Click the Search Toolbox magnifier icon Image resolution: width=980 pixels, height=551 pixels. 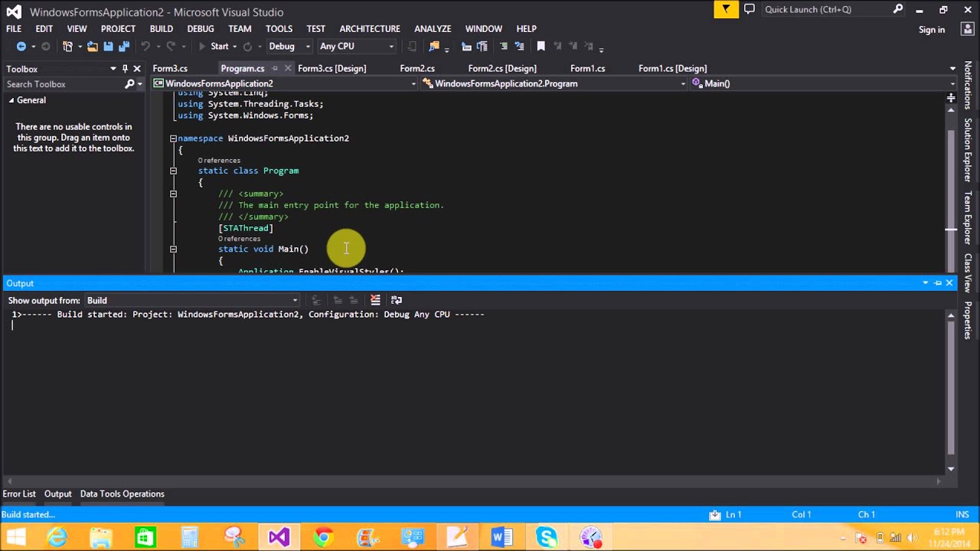click(129, 84)
